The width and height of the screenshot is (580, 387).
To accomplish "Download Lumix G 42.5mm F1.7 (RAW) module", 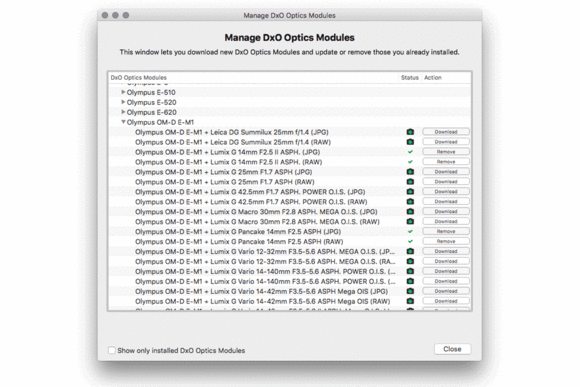I will (x=446, y=202).
